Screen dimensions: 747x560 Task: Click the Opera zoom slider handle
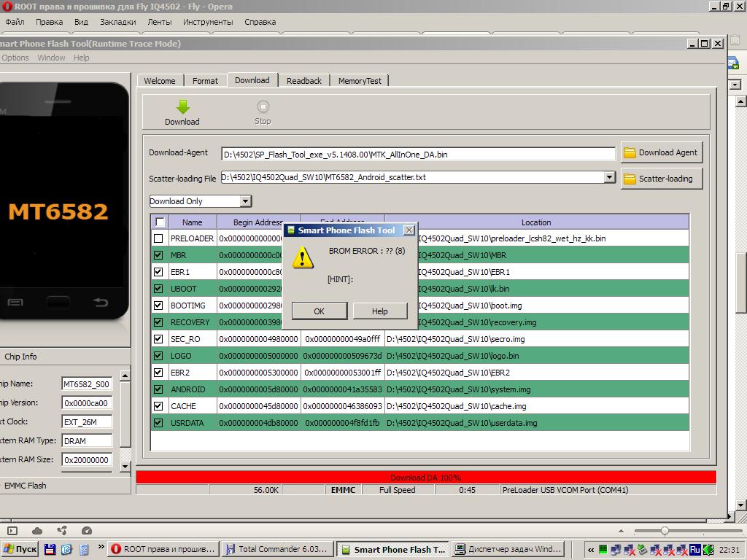[665, 531]
